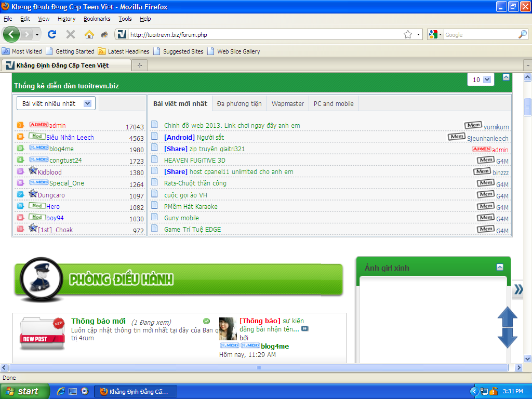Click the URL address field

(260, 35)
